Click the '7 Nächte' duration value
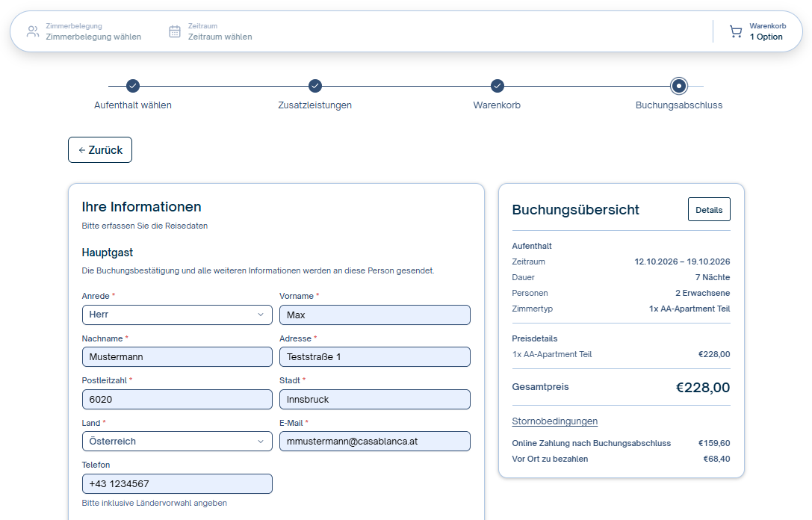The image size is (812, 520). click(713, 277)
